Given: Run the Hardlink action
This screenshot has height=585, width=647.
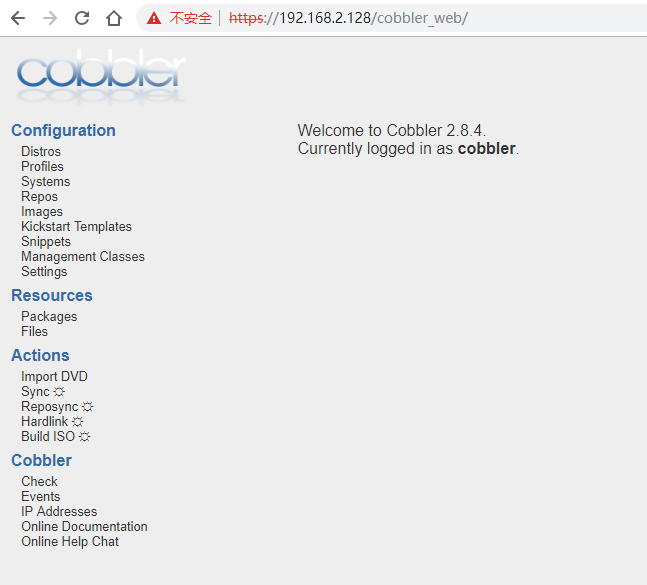Looking at the screenshot, I should pyautogui.click(x=45, y=421).
